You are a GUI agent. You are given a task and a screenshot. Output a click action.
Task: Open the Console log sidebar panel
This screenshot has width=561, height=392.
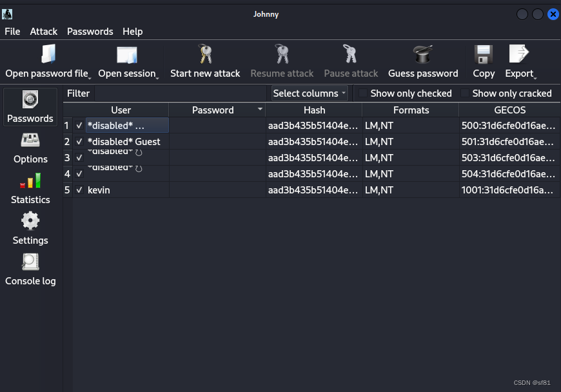tap(30, 270)
